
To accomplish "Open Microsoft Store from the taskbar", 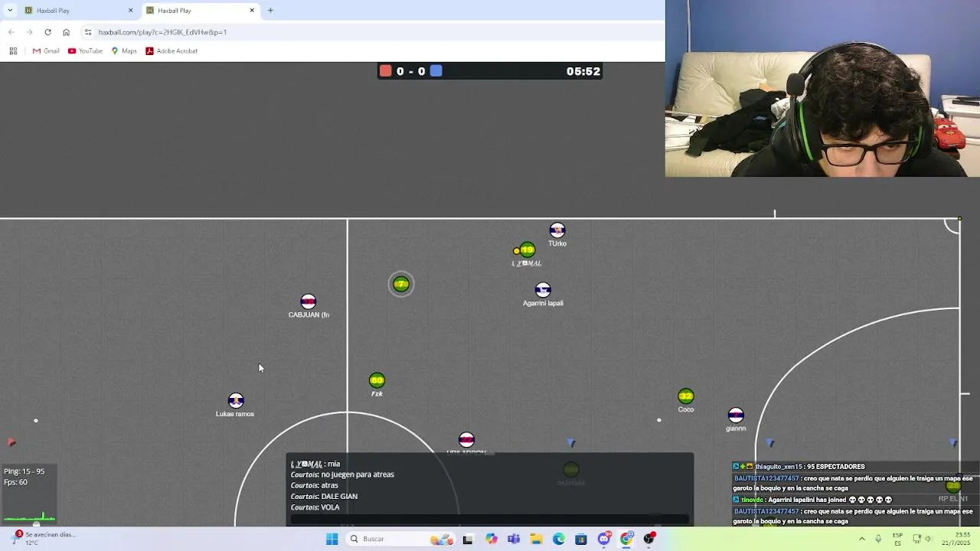I will tap(581, 539).
